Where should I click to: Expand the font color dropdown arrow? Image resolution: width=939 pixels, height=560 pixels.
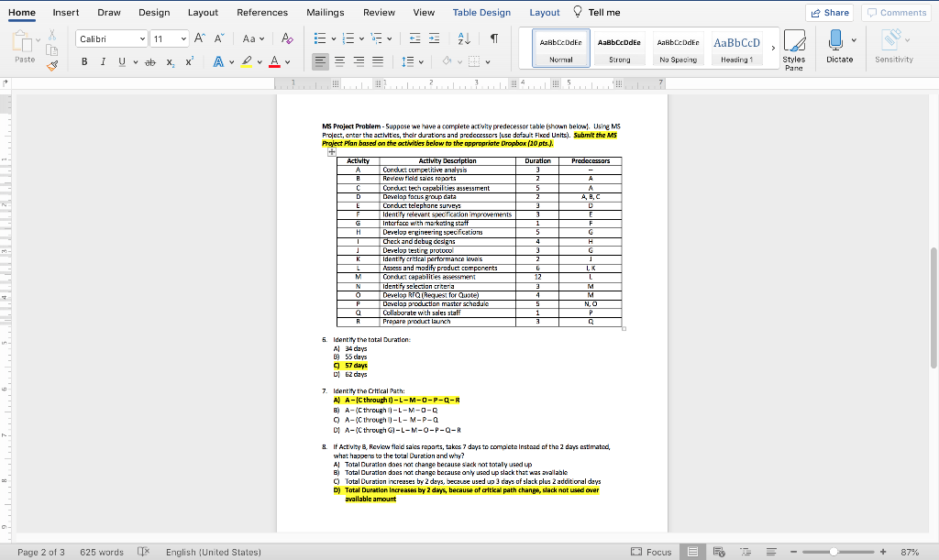[x=287, y=61]
